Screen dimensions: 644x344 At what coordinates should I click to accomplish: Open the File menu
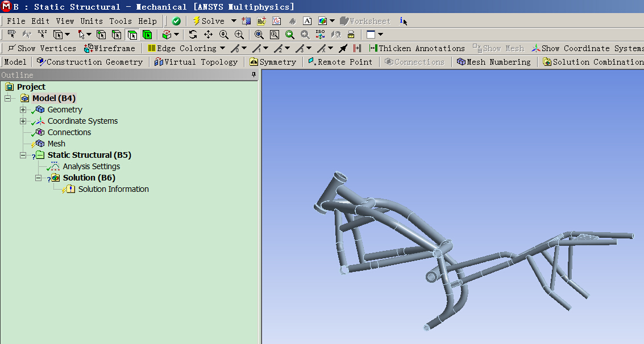(x=16, y=21)
